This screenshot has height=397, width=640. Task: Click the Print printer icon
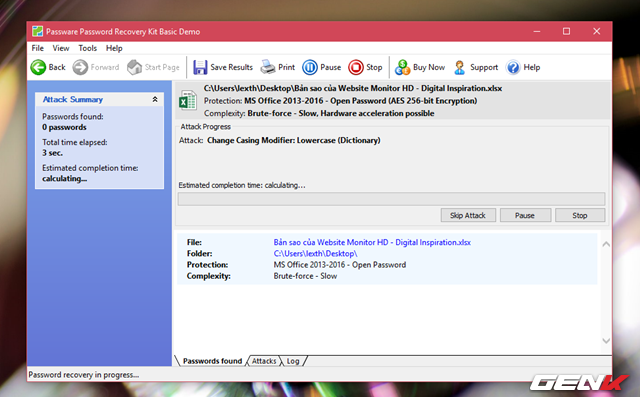click(268, 67)
